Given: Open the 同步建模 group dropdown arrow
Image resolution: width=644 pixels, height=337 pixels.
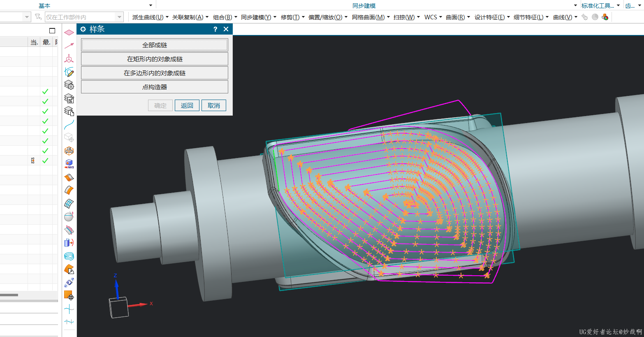Looking at the screenshot, I should pos(575,5).
